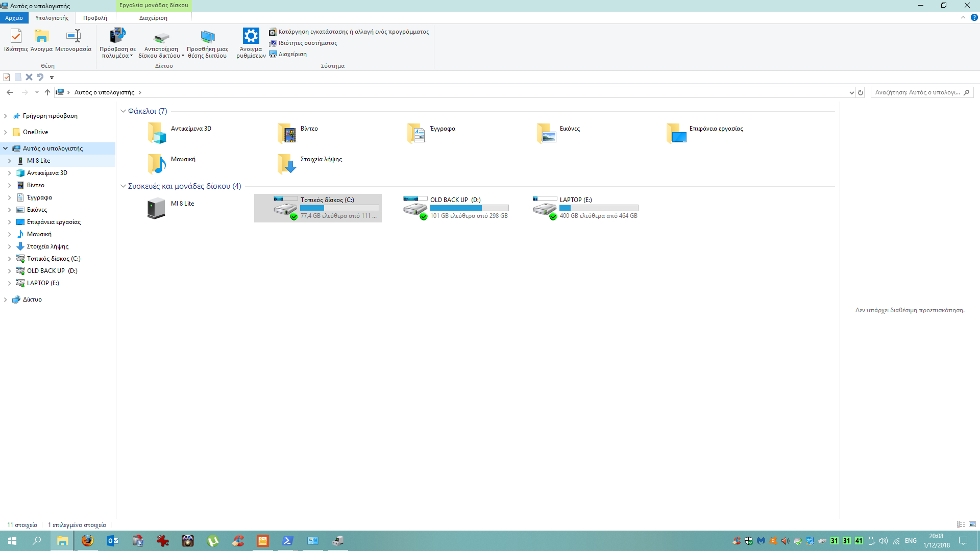This screenshot has width=980, height=551.
Task: Open Map network drive (Αντιστοίχιση δίσκου δικτύου) dropdown
Action: tap(183, 56)
